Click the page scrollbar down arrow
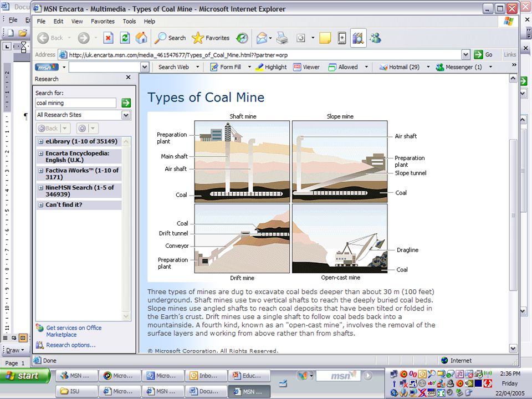The height and width of the screenshot is (399, 532). point(513,349)
